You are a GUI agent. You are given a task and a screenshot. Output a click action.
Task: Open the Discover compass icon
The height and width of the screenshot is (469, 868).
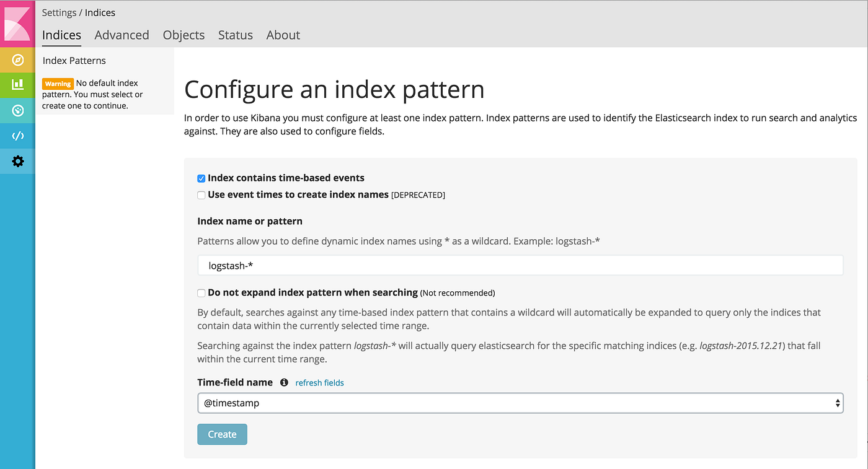click(17, 59)
